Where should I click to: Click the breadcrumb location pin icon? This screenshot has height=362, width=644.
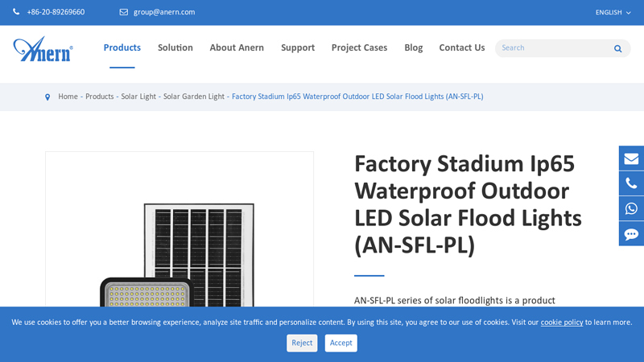[x=47, y=97]
